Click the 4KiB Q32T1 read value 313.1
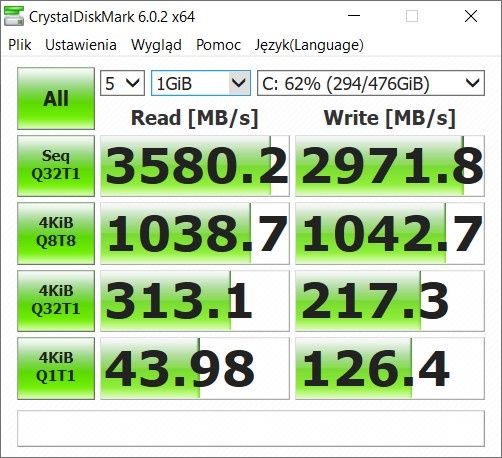 pos(195,301)
